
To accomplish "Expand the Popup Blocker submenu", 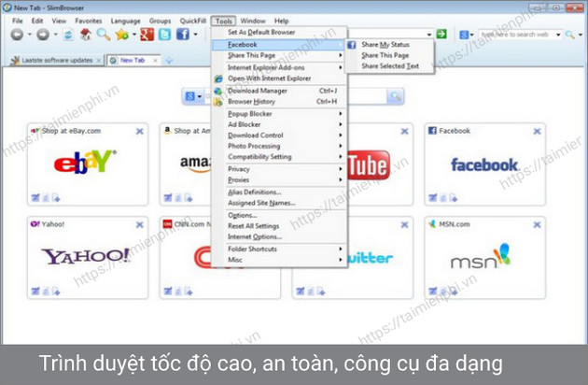I will pos(279,113).
